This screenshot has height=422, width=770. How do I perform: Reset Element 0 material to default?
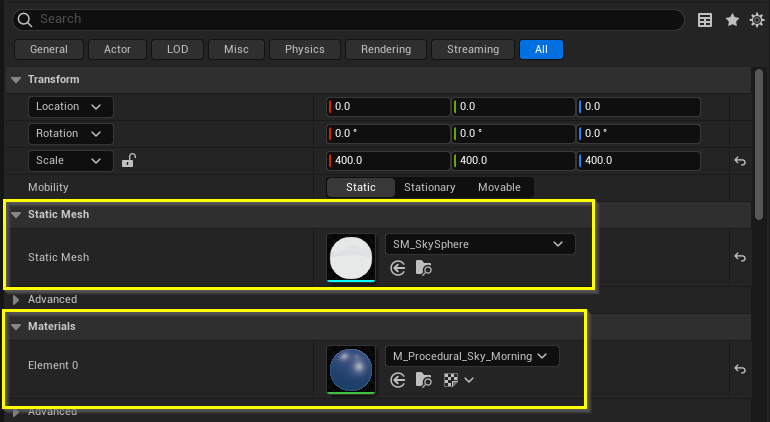pos(740,369)
